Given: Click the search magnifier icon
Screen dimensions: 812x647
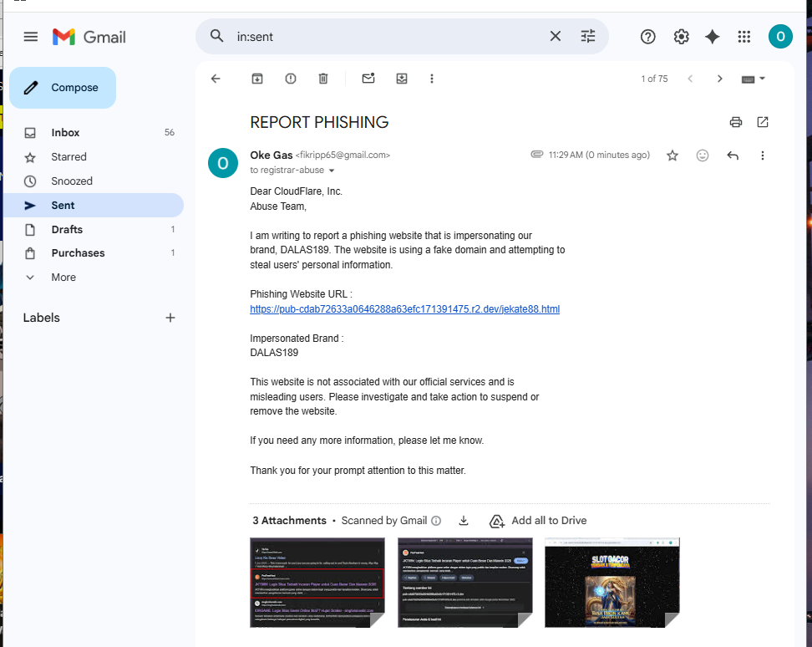Looking at the screenshot, I should pos(216,36).
